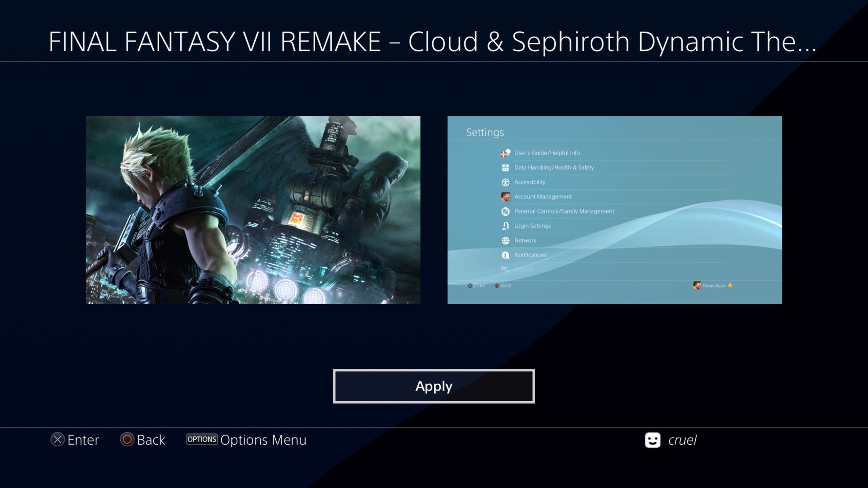
Task: Click the Accessibility icon in preview
Action: coord(505,182)
